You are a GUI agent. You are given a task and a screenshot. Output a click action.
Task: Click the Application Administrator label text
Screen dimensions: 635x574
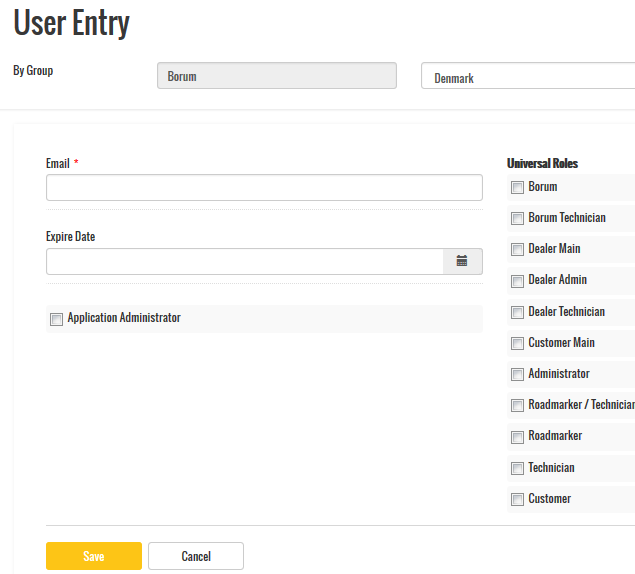coord(124,318)
